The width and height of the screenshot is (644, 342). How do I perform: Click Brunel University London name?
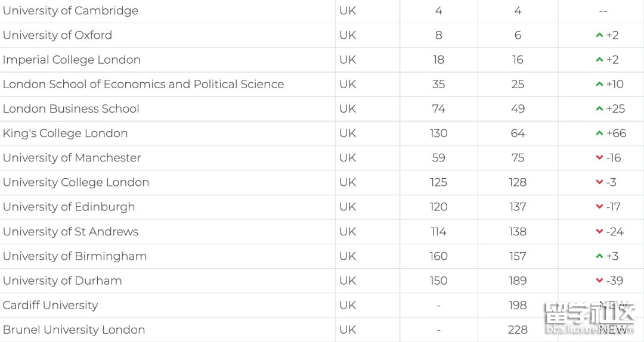point(74,329)
